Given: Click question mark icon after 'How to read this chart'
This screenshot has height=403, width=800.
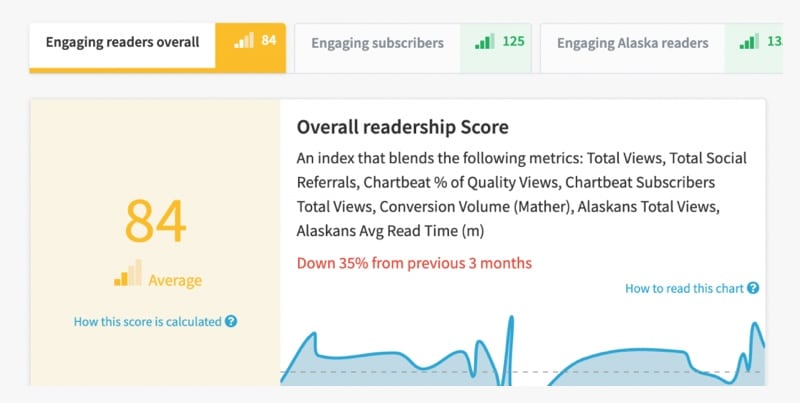Looking at the screenshot, I should (753, 288).
